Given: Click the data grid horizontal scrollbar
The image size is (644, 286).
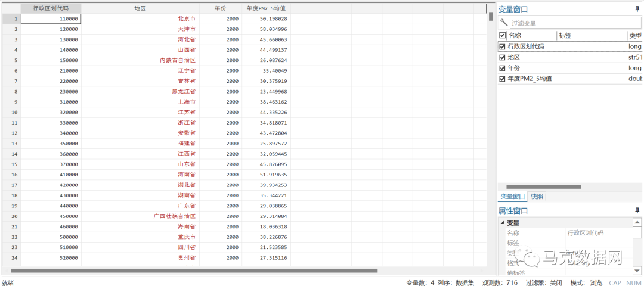Looking at the screenshot, I should point(194,271).
